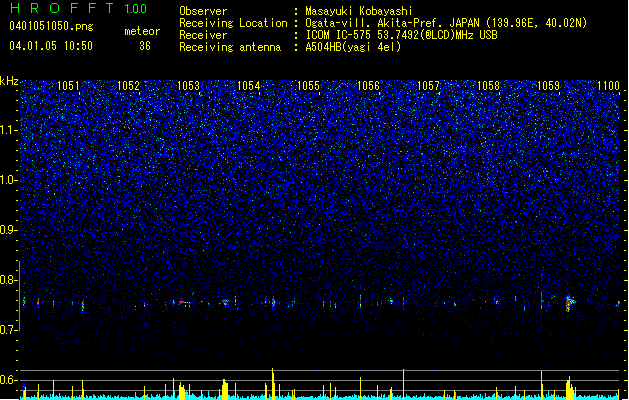The width and height of the screenshot is (629, 400).
Task: Click the HROFFT 1.0.0 title text
Action: click(79, 8)
